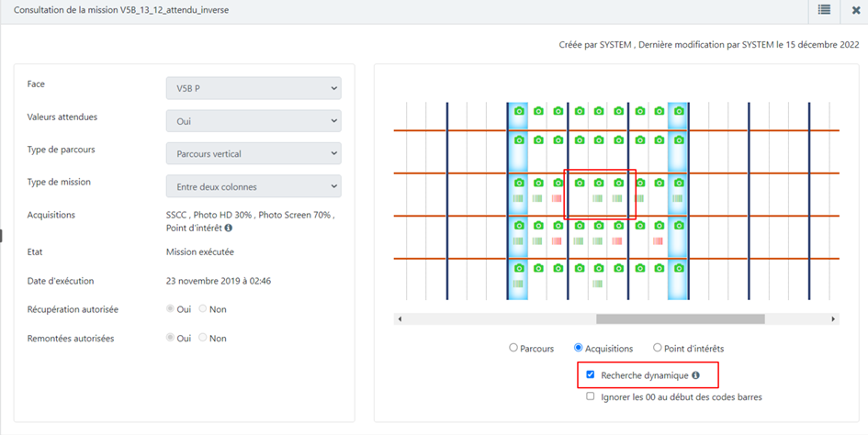Click the Consultation de la mission title text
Viewport: 868px width, 435px height.
(x=121, y=10)
